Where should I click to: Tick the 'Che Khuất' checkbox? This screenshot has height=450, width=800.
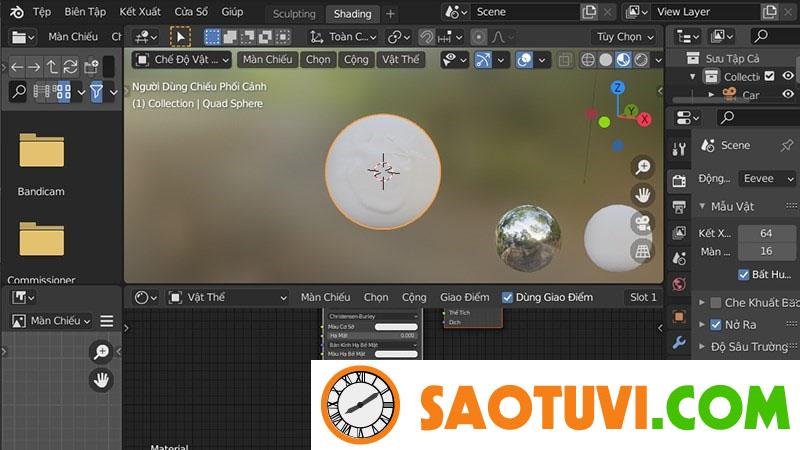(x=715, y=302)
